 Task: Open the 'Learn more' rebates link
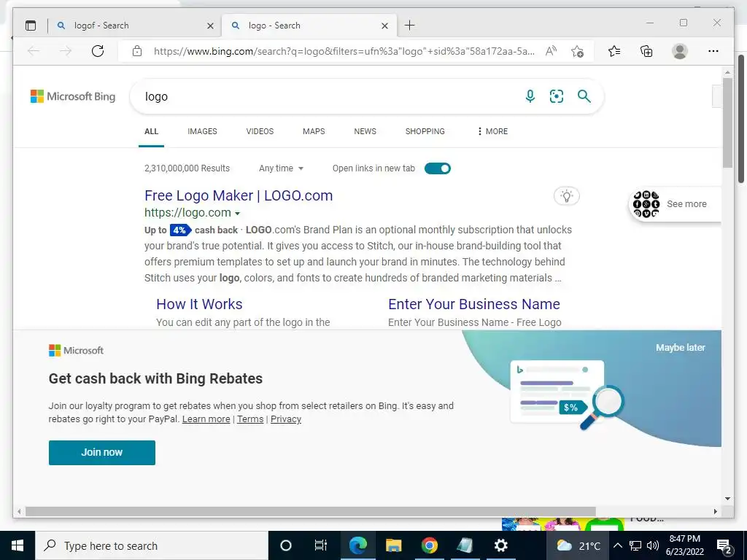coord(206,419)
